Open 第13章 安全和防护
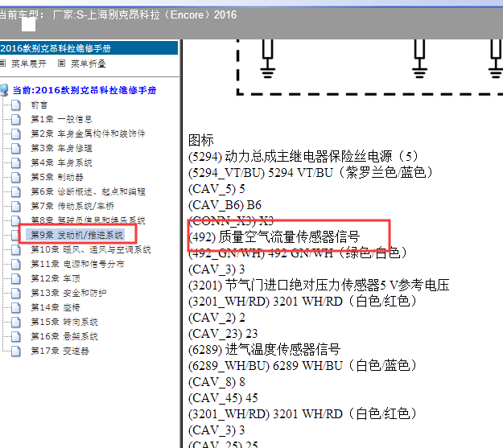 point(68,293)
